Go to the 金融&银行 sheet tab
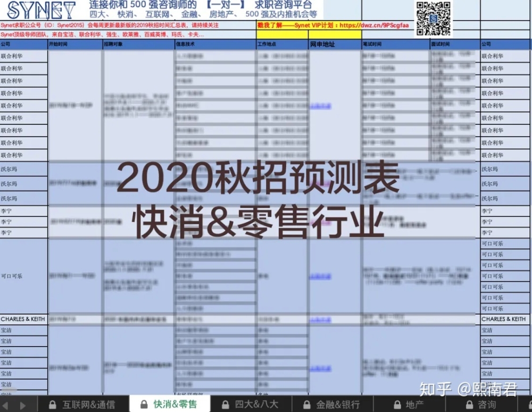The image size is (532, 412). pos(332,404)
